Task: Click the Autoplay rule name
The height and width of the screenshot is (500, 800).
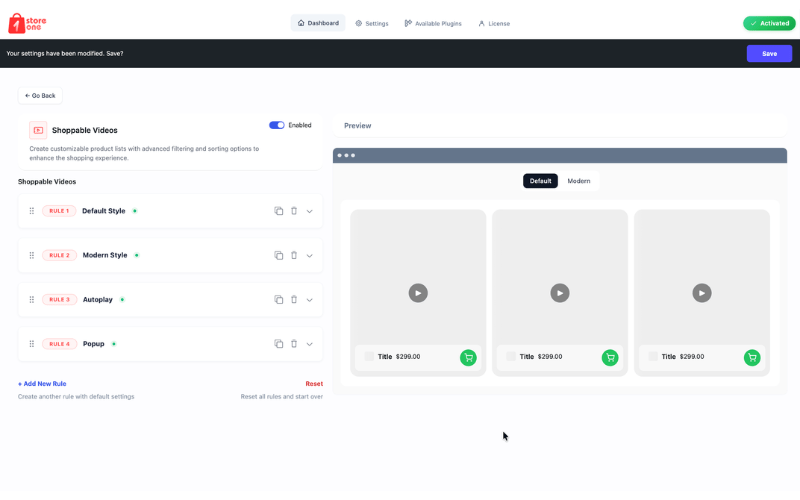Action: pos(97,299)
